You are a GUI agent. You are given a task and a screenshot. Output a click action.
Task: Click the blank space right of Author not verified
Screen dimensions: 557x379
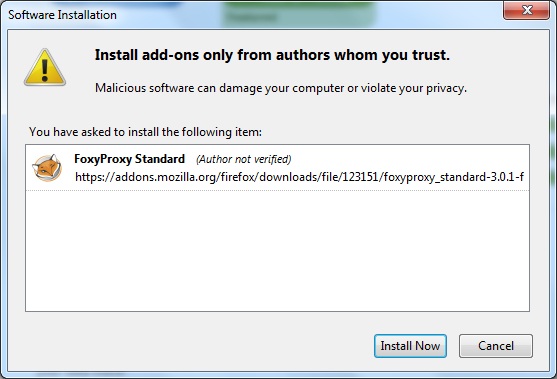409,159
